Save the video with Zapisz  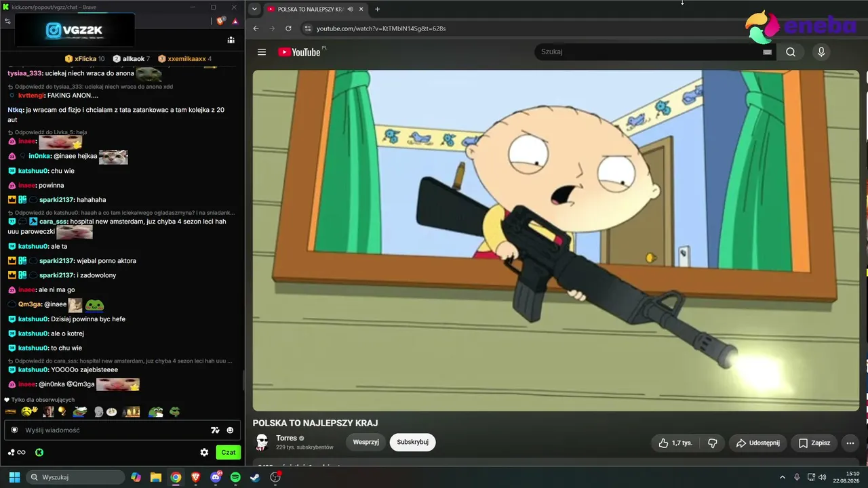(814, 443)
